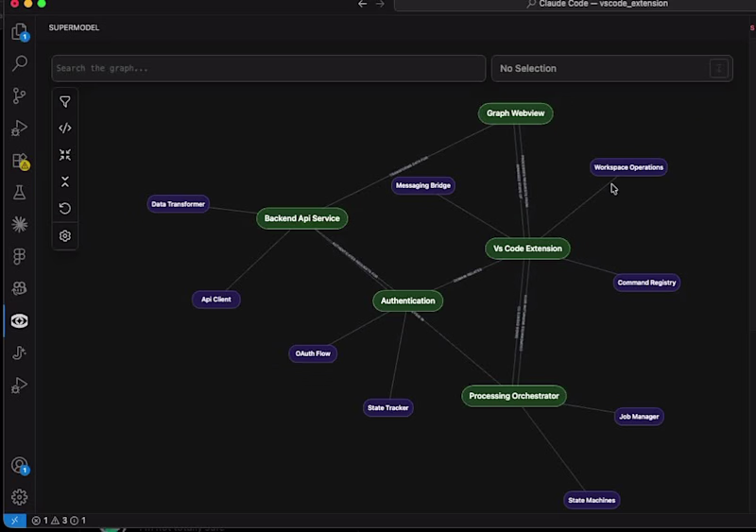
Task: Select the Vs Code Extension node
Action: click(x=527, y=249)
